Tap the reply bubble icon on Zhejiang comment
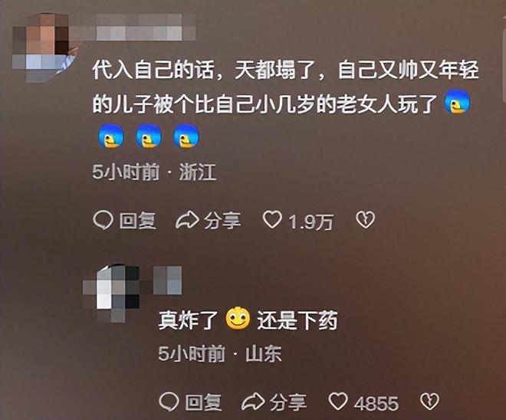The image size is (506, 420). [103, 220]
